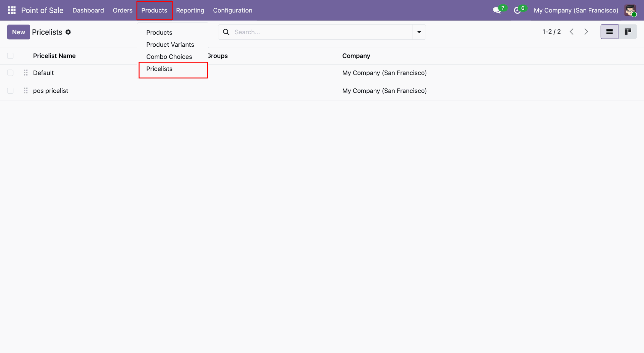The image size is (644, 353).
Task: Switch to kanban view icon
Action: [x=628, y=32]
